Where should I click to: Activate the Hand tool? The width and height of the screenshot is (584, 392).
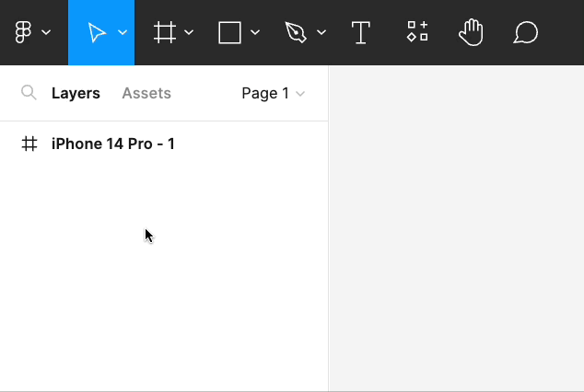[x=471, y=33]
